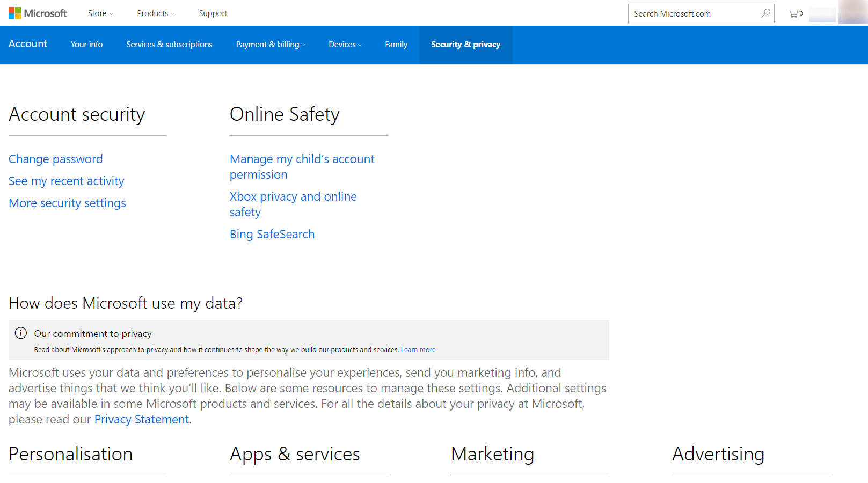Screen dimensions: 868x483
Task: Click 'Our commitment to privacy' title
Action: [93, 334]
